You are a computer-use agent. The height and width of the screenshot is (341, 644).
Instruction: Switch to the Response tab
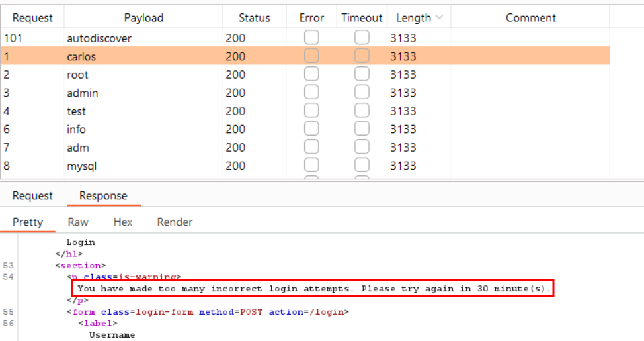click(103, 195)
